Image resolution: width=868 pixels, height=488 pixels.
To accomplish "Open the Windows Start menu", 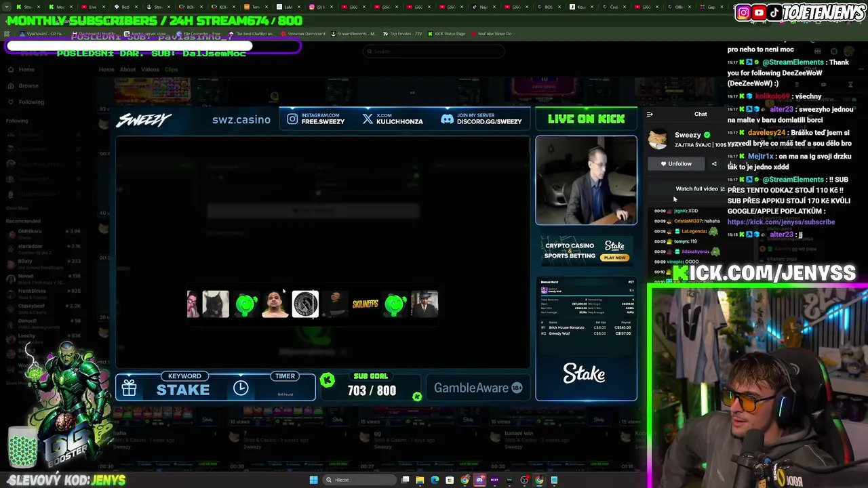I will [x=313, y=480].
